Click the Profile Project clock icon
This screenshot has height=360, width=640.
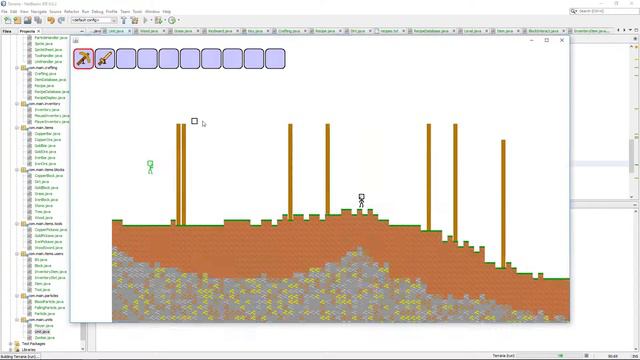click(x=172, y=20)
